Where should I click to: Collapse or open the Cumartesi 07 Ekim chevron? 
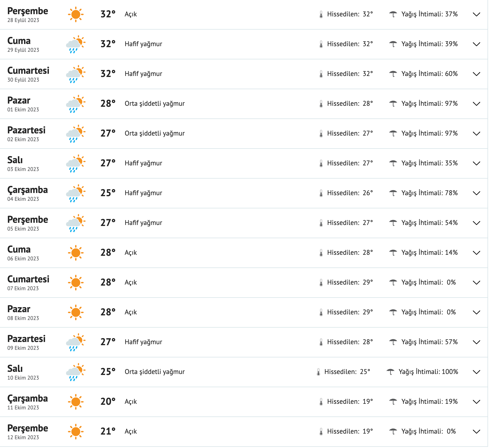pyautogui.click(x=476, y=282)
